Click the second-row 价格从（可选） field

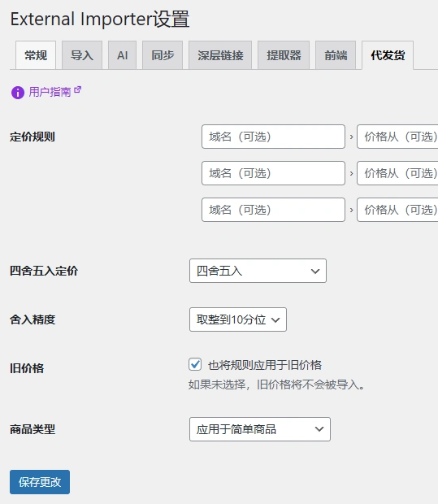[397, 173]
